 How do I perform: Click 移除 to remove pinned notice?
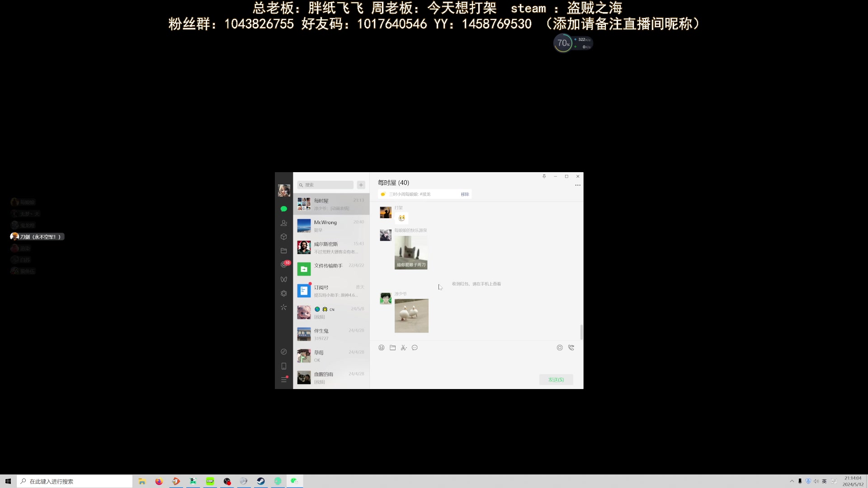coord(465,194)
